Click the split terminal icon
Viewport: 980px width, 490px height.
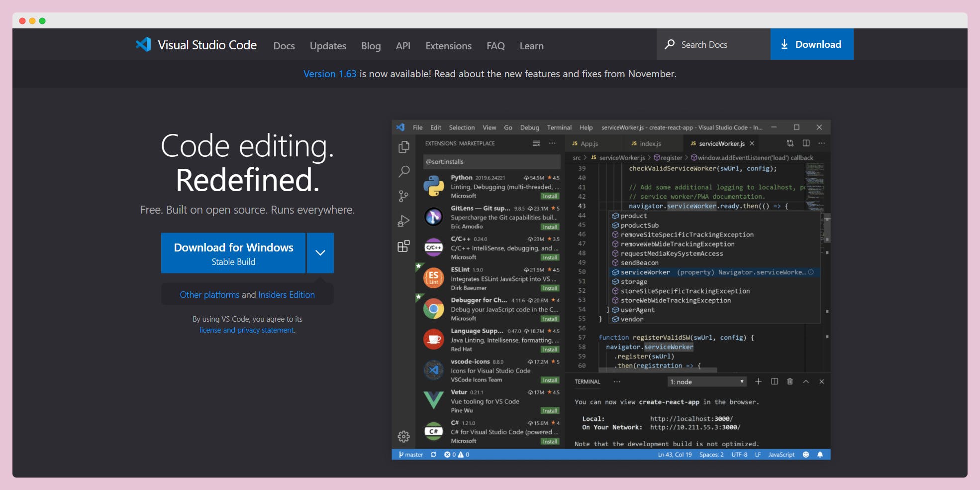coord(775,381)
